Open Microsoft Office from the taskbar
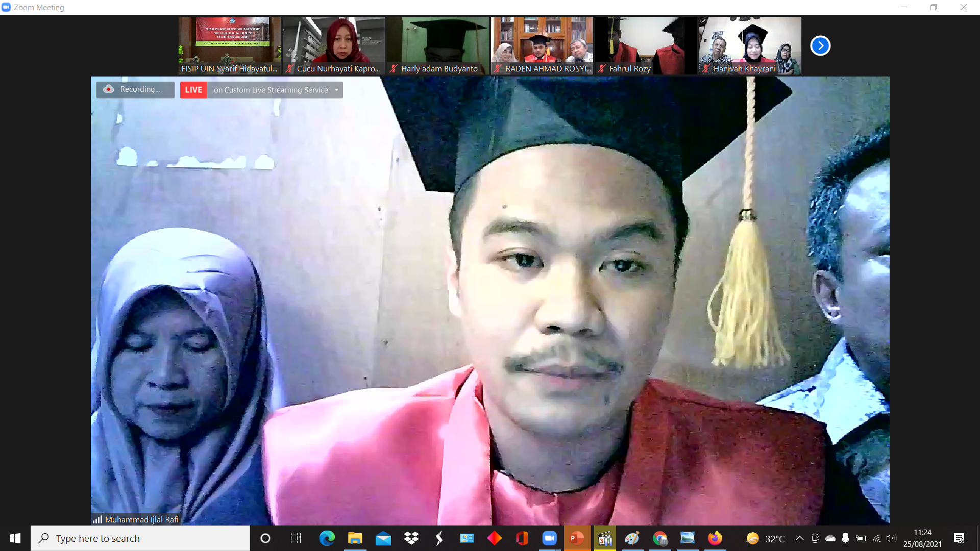The image size is (980, 551). pos(522,538)
